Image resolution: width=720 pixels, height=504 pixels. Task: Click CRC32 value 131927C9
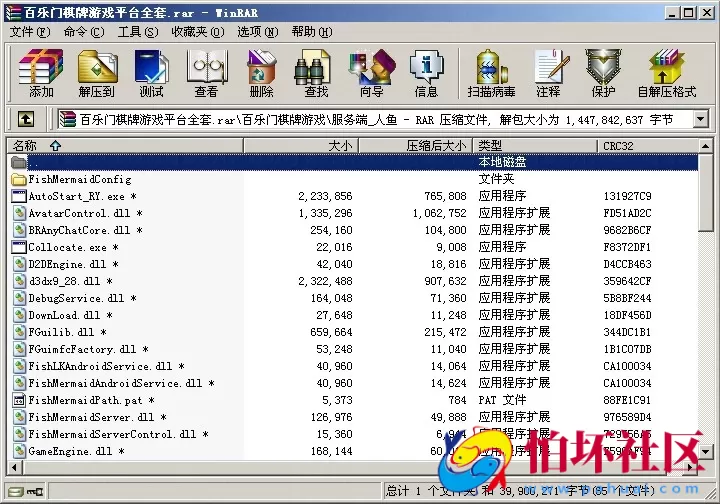[x=627, y=196]
